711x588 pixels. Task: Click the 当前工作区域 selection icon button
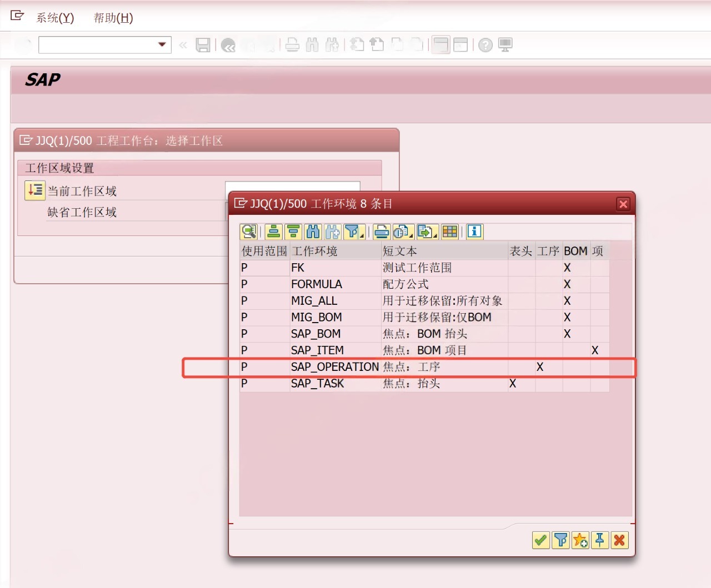pos(34,190)
